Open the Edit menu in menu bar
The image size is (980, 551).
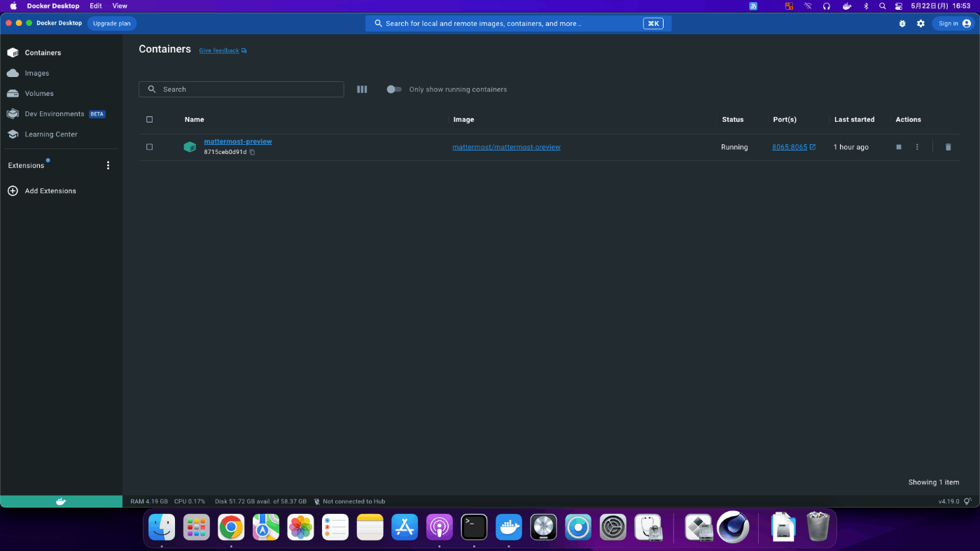(x=96, y=6)
